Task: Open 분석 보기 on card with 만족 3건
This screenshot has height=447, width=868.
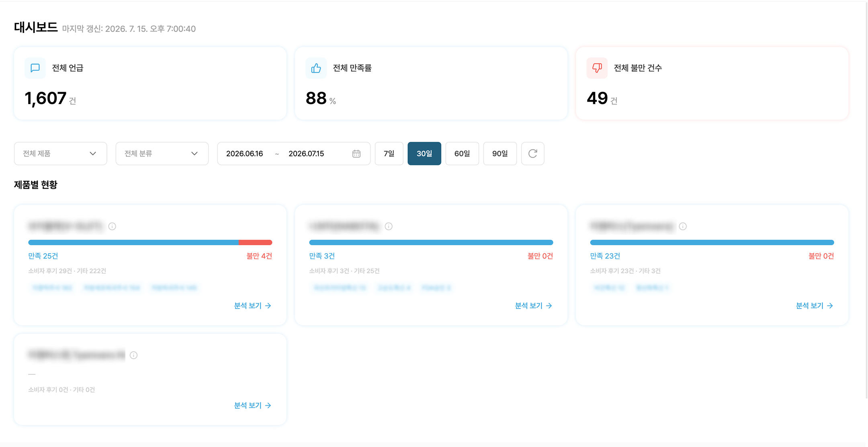Action: 534,306
